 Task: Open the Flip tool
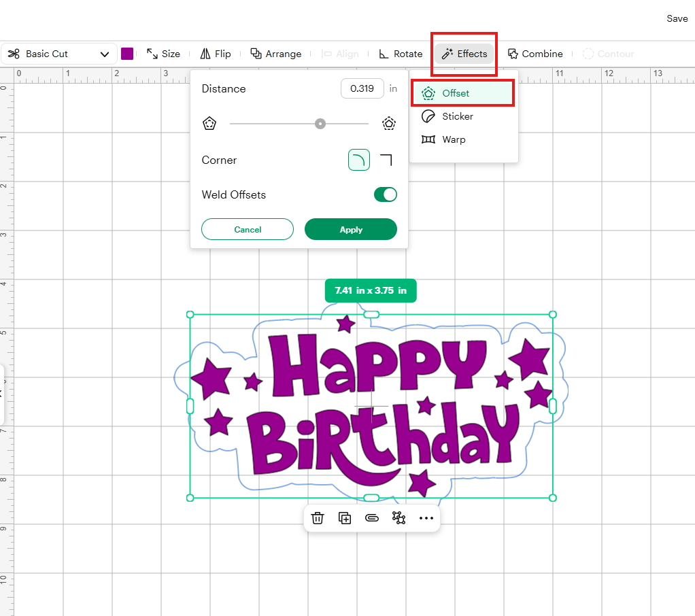click(x=216, y=54)
